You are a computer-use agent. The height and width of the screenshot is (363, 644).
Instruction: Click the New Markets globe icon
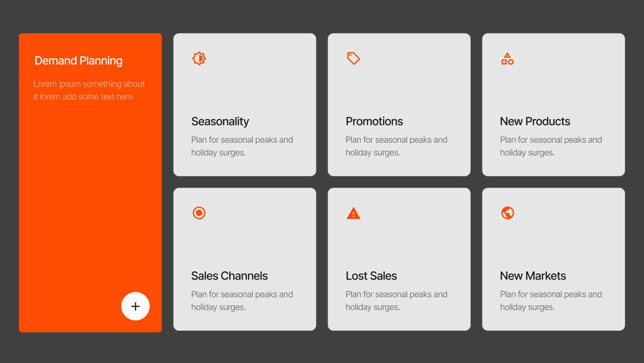coord(508,213)
